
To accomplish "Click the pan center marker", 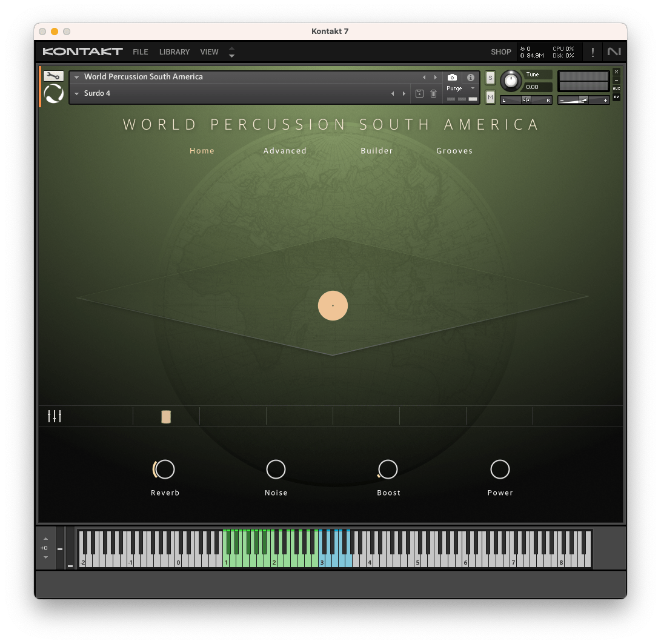I will coord(526,100).
